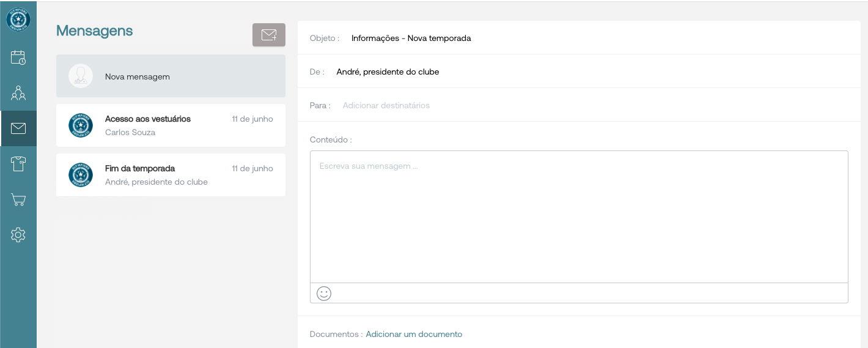This screenshot has width=868, height=348.
Task: Click the compose new message envelope button
Action: click(269, 35)
